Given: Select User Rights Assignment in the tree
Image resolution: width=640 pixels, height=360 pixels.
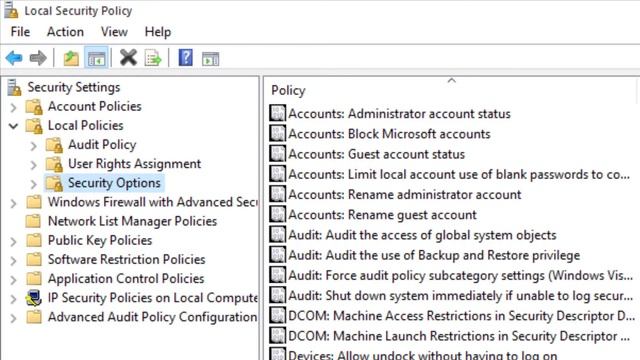Looking at the screenshot, I should click(135, 164).
